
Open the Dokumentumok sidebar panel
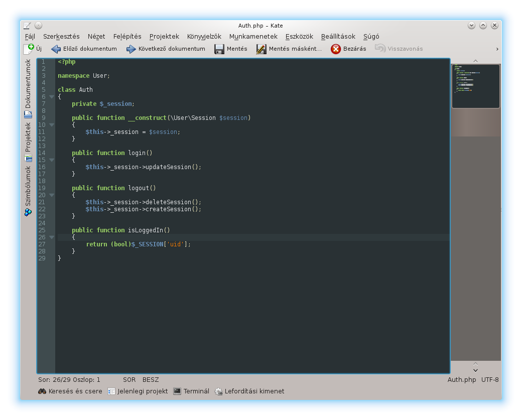click(28, 88)
